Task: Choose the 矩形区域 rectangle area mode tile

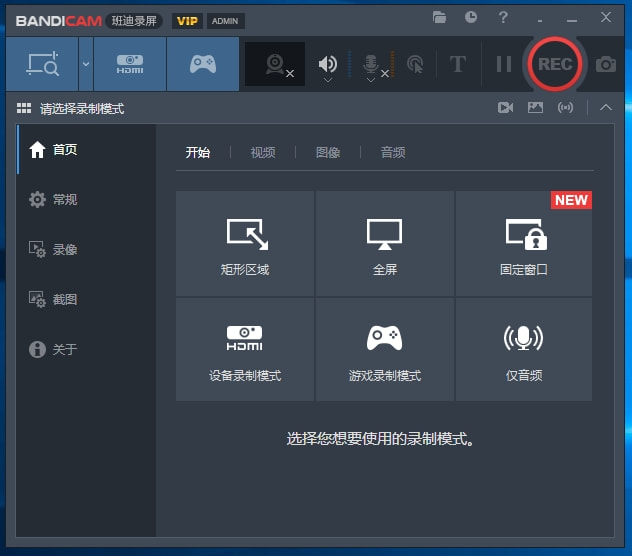Action: coord(245,244)
